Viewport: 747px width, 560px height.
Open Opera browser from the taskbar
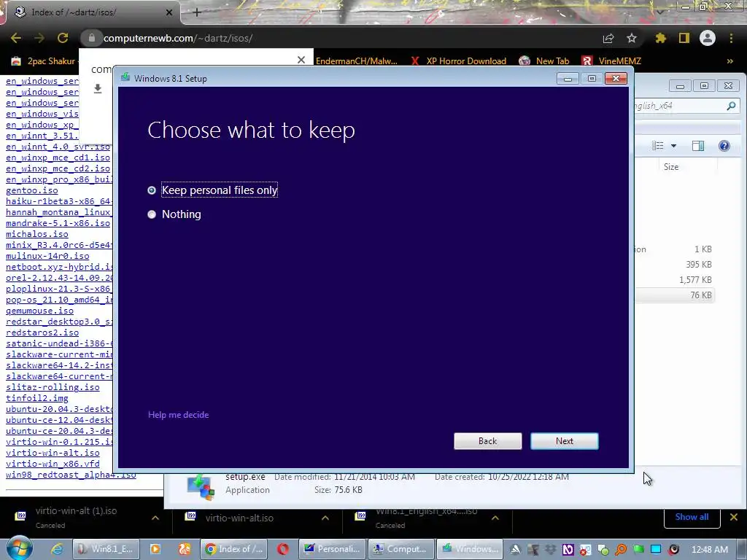tap(283, 549)
